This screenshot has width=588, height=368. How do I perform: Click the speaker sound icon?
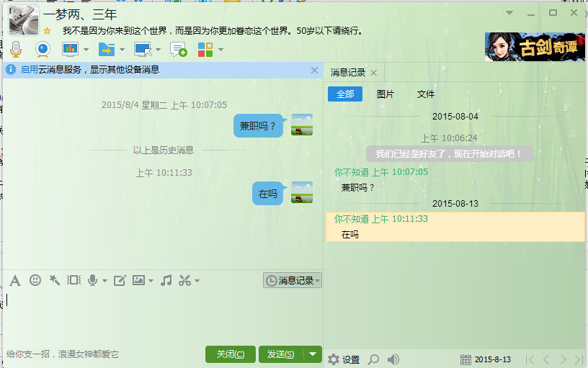393,360
